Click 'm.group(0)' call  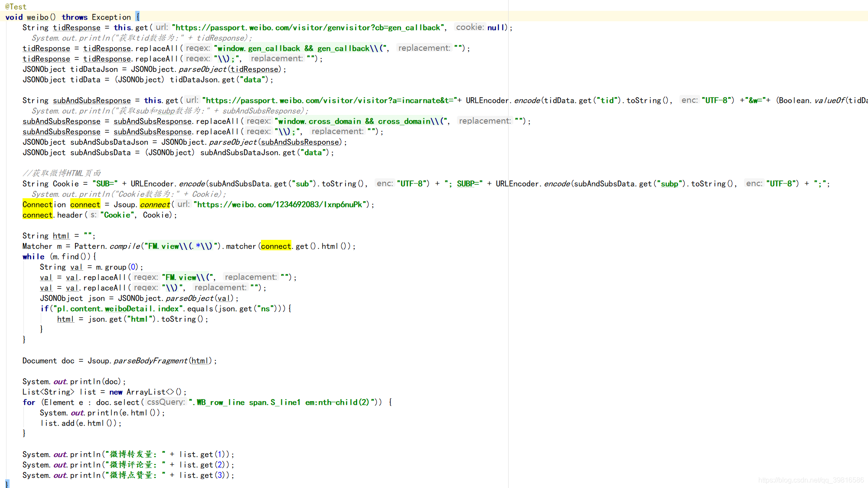(117, 267)
